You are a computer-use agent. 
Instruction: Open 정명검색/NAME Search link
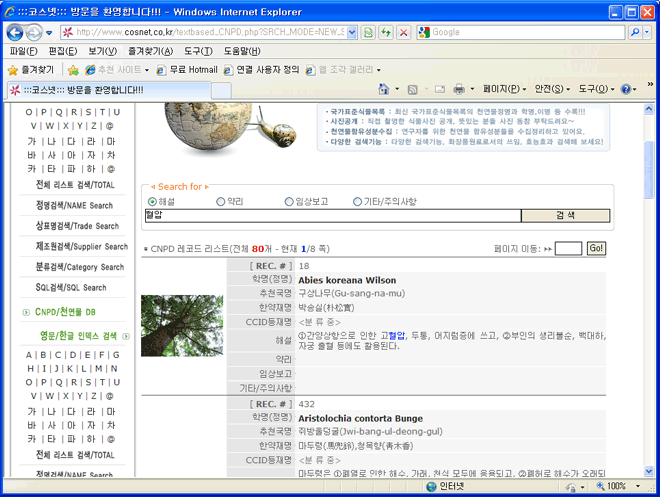click(75, 205)
